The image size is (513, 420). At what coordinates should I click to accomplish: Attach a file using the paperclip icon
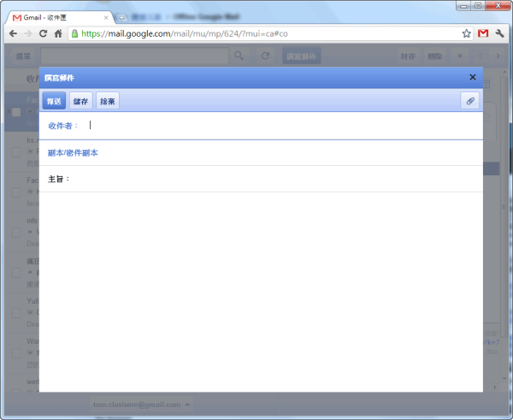coord(469,101)
